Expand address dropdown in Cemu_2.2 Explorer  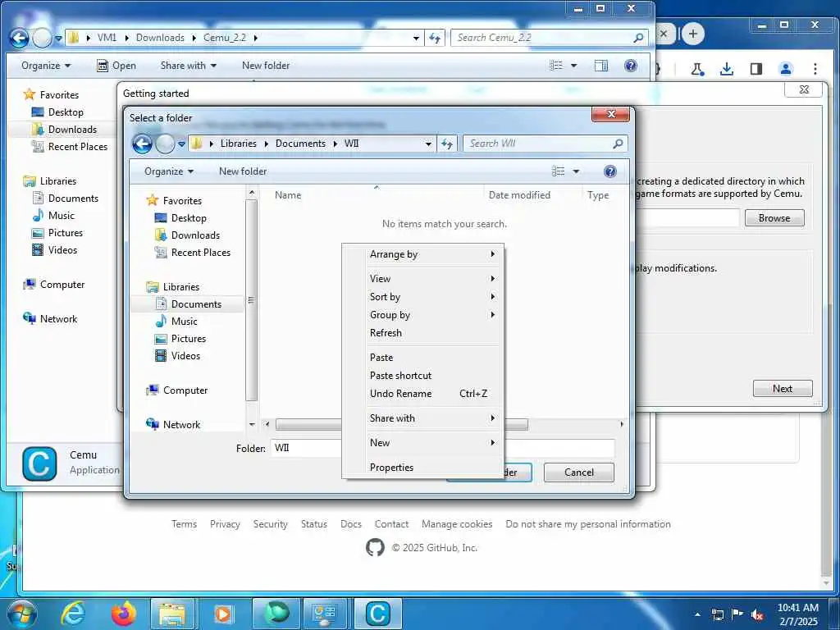tap(416, 38)
